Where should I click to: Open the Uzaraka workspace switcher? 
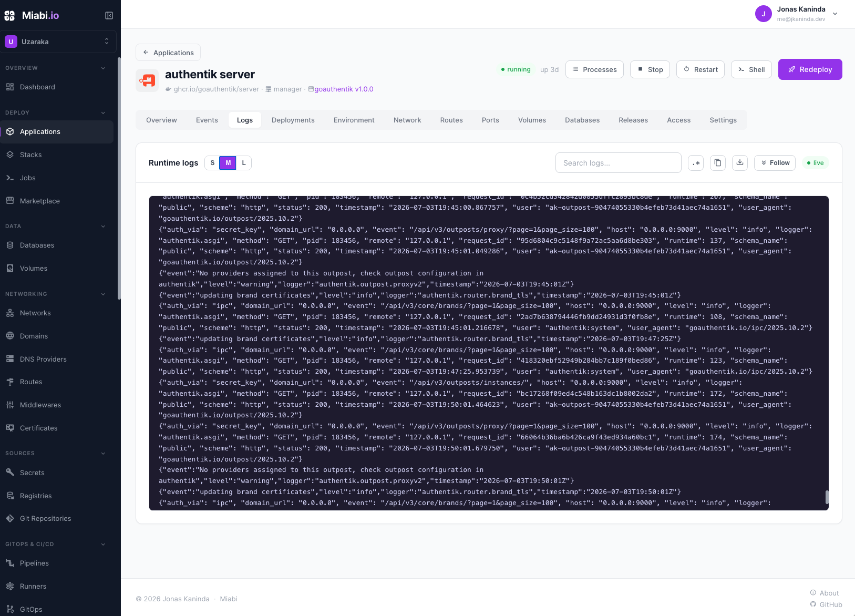(58, 42)
